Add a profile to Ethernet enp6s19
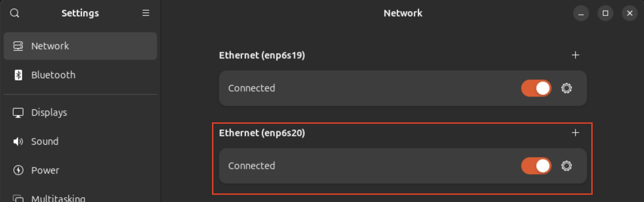This screenshot has width=644, height=202. tap(575, 55)
